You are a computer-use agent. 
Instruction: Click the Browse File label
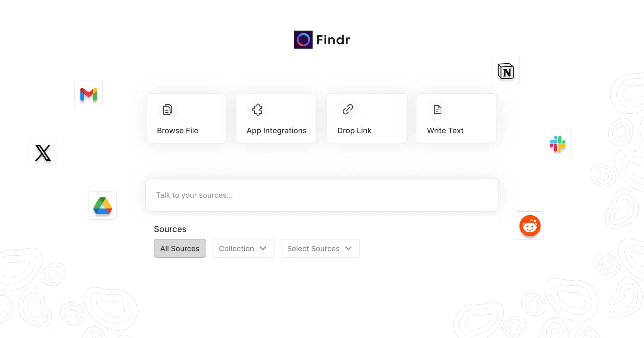(x=178, y=131)
